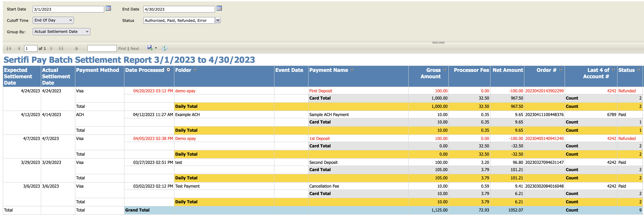This screenshot has width=644, height=216.
Task: Click the grand total net amount 1052.07
Action: point(515,210)
